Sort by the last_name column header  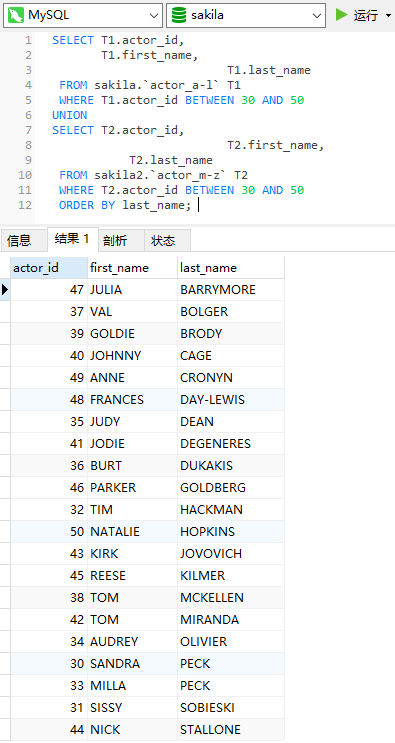tap(231, 268)
